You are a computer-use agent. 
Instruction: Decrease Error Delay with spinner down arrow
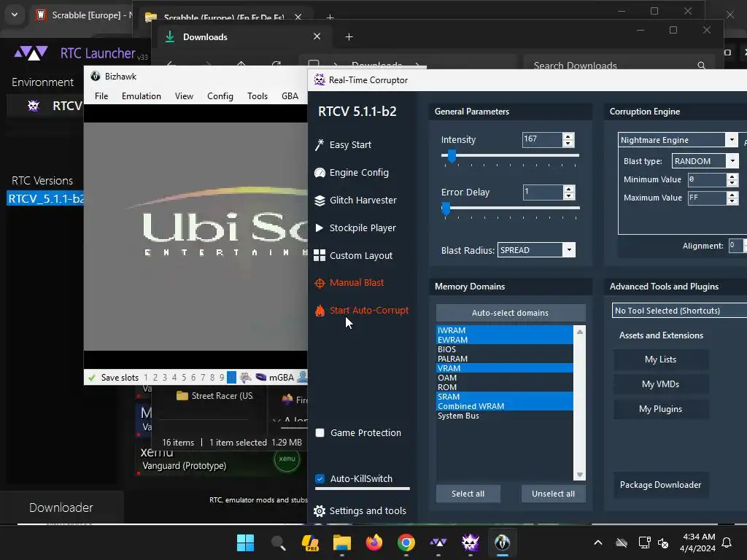(568, 195)
